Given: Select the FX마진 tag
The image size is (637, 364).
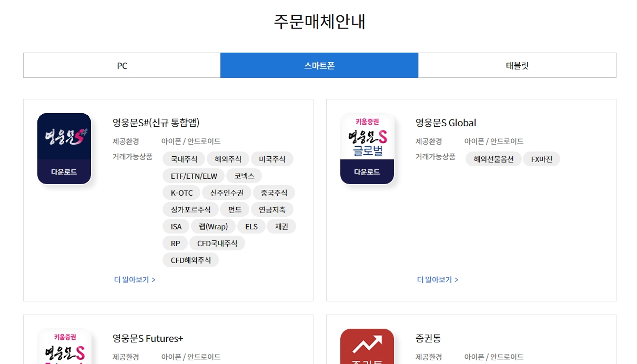Looking at the screenshot, I should coord(542,159).
